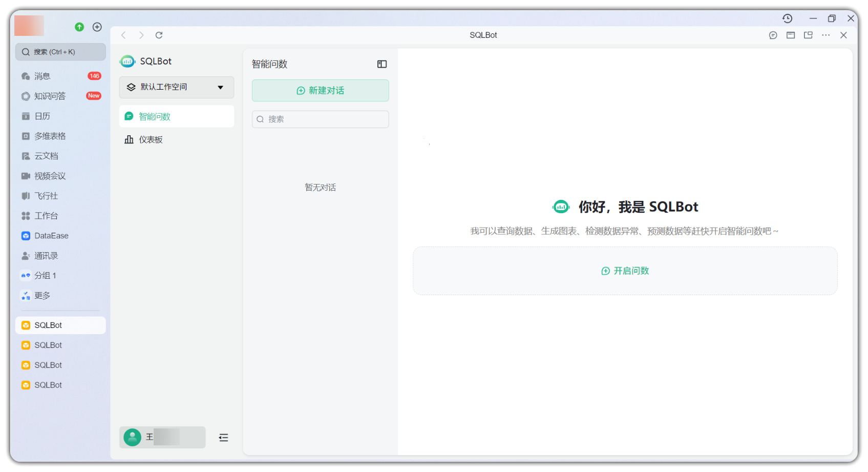868x472 pixels.
Task: Toggle the conversation list panel beside 智能问数
Action: click(381, 64)
